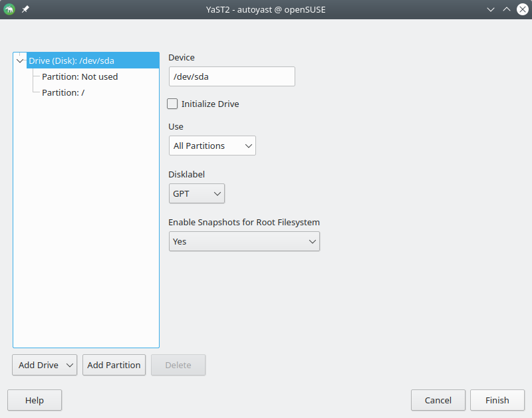Click the openSUSE YaST icon in title bar
Image resolution: width=532 pixels, height=418 pixels.
click(9, 9)
